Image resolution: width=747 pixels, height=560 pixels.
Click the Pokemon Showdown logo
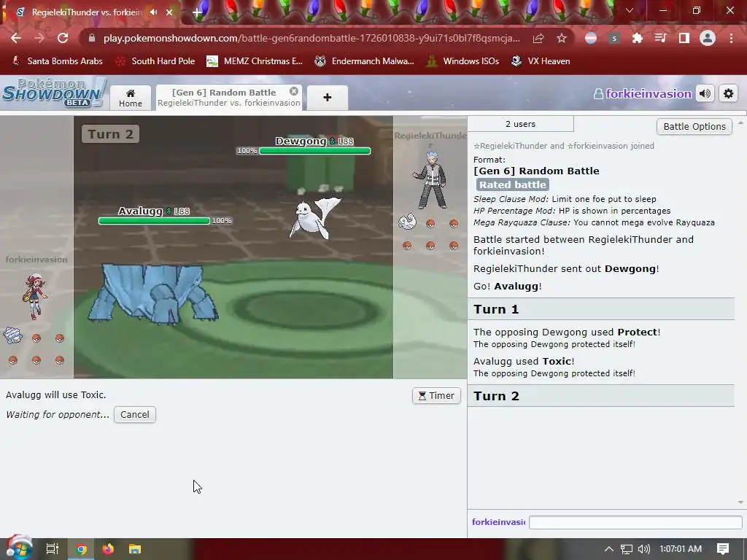[x=53, y=93]
